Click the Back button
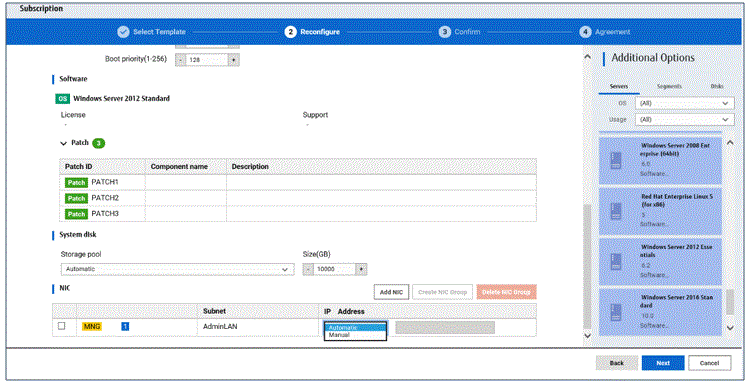 point(617,363)
